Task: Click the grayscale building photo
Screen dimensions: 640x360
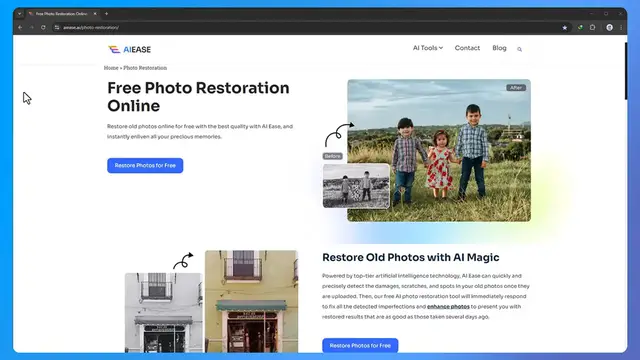Action: click(163, 313)
